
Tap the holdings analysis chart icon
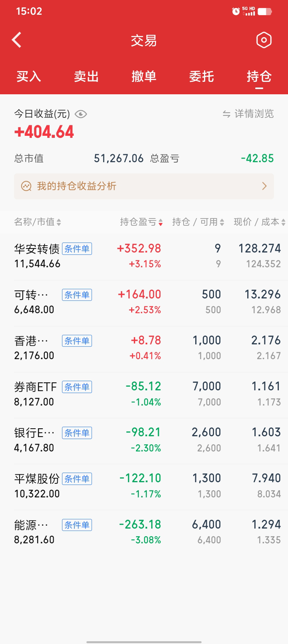(26, 186)
